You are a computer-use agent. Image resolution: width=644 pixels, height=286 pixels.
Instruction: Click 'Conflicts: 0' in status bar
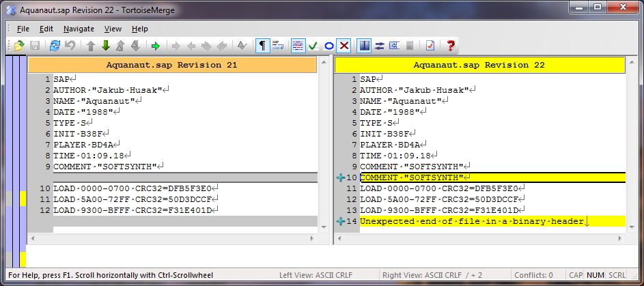[533, 275]
